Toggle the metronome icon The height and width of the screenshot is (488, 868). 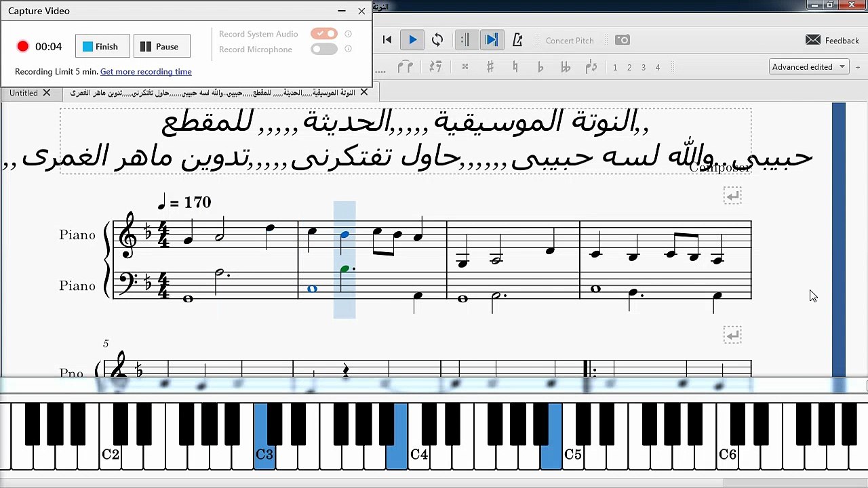pos(517,40)
